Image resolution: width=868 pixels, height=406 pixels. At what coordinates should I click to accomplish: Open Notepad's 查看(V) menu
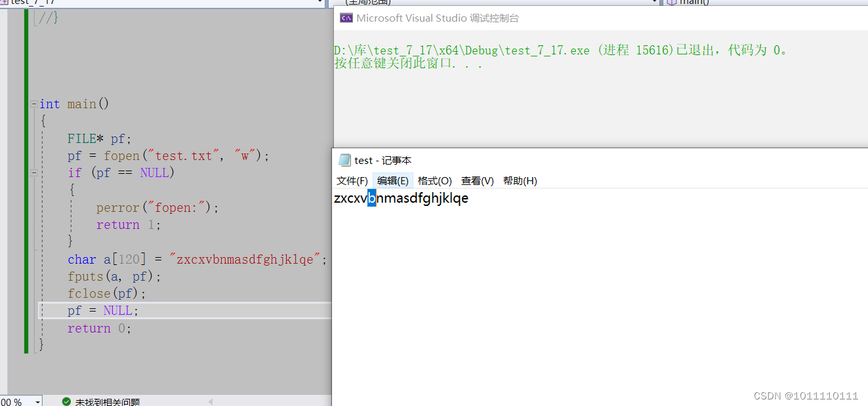coord(478,181)
